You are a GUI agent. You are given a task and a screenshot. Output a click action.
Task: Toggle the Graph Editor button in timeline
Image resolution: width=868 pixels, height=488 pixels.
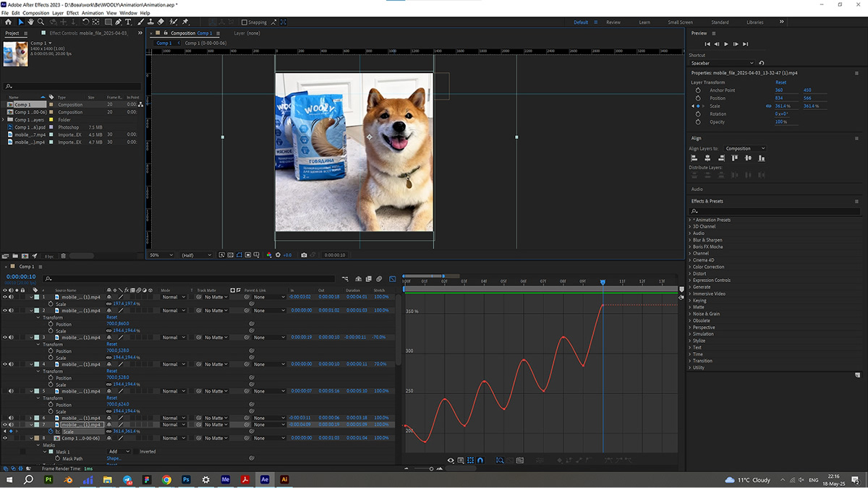tap(393, 279)
